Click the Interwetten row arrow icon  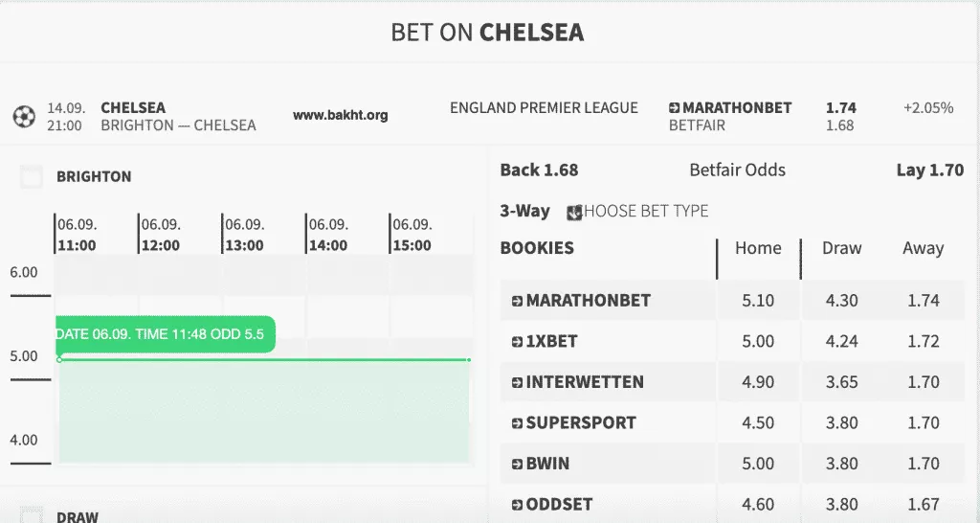pyautogui.click(x=518, y=382)
